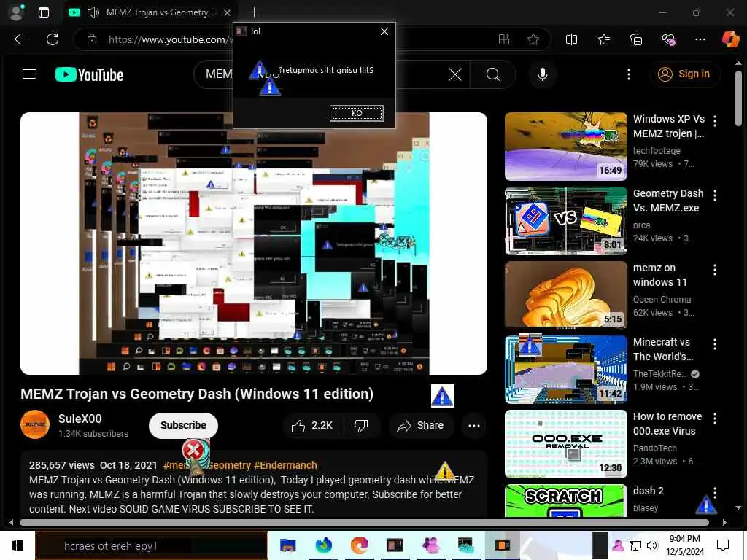Subscribe to SuleX00 channel

pos(183,425)
